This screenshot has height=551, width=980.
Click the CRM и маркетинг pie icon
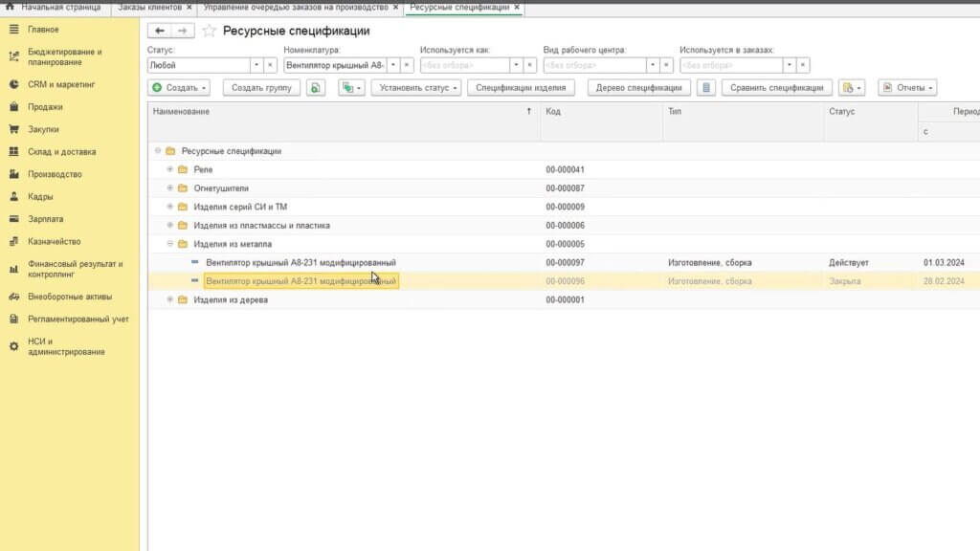pyautogui.click(x=14, y=84)
